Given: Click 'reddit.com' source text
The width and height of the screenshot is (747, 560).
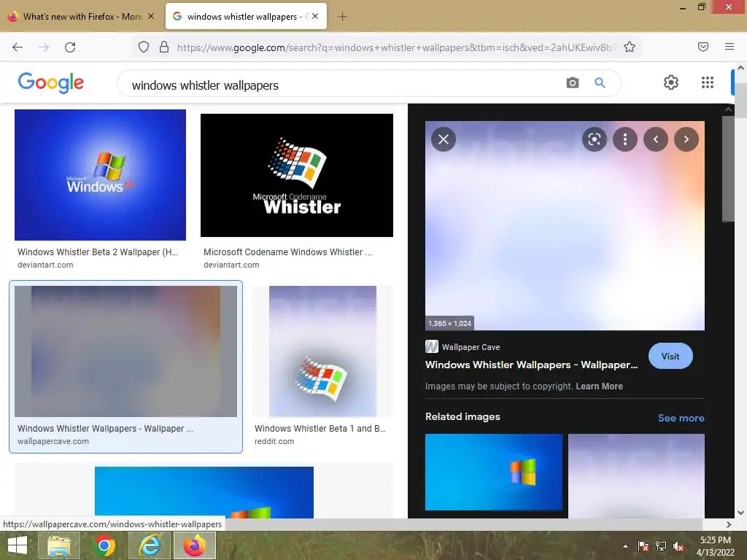Looking at the screenshot, I should tap(274, 441).
